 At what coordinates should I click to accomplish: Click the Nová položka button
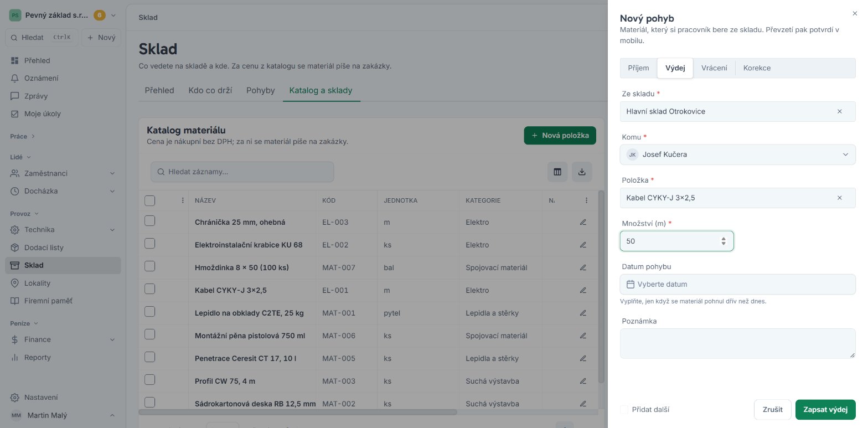[560, 136]
